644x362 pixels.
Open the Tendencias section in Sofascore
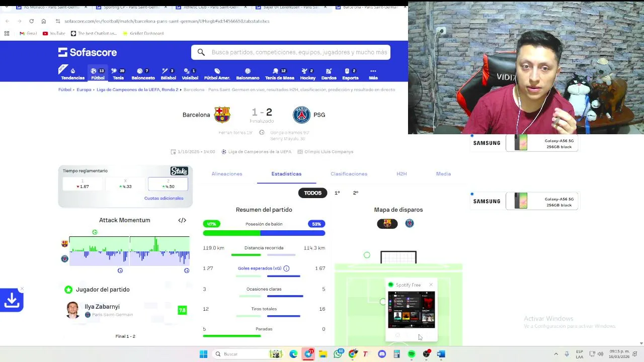pyautogui.click(x=72, y=74)
